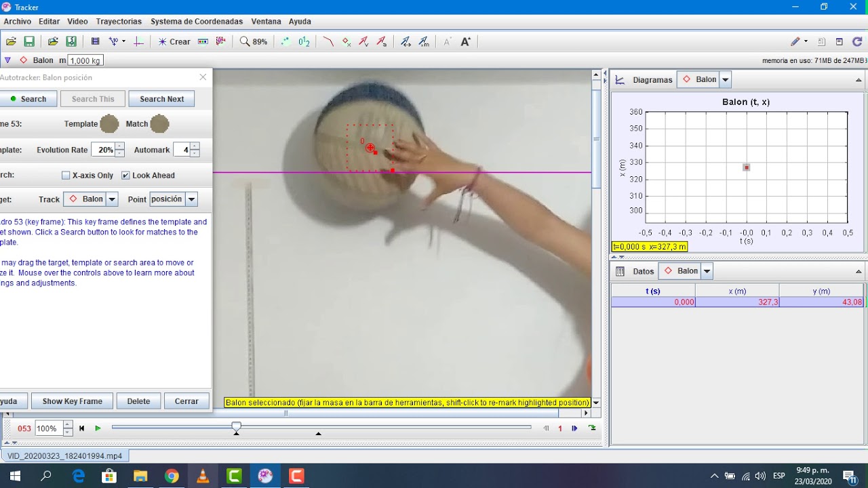Image resolution: width=868 pixels, height=488 pixels.
Task: Click the larger font size A icon
Action: (x=465, y=41)
